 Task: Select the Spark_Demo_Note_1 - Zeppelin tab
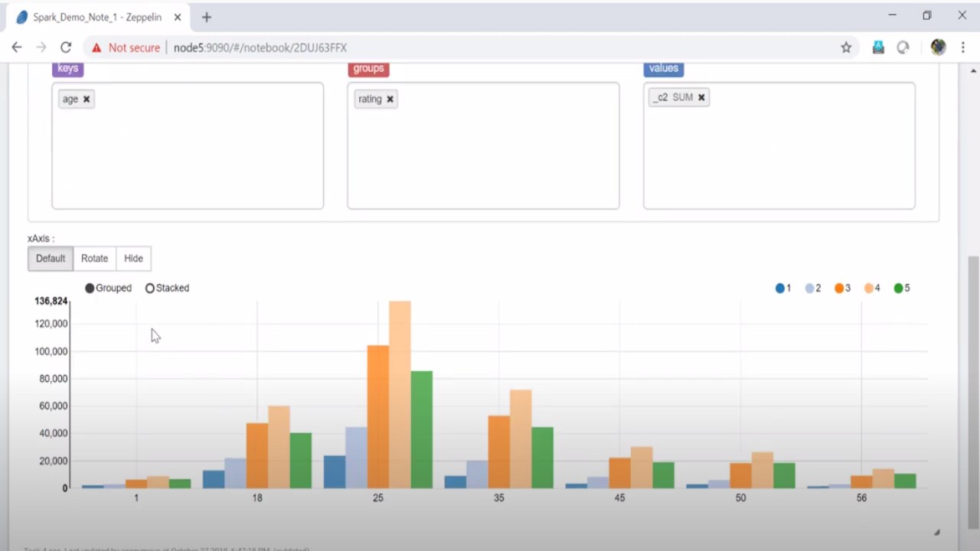pyautogui.click(x=98, y=17)
